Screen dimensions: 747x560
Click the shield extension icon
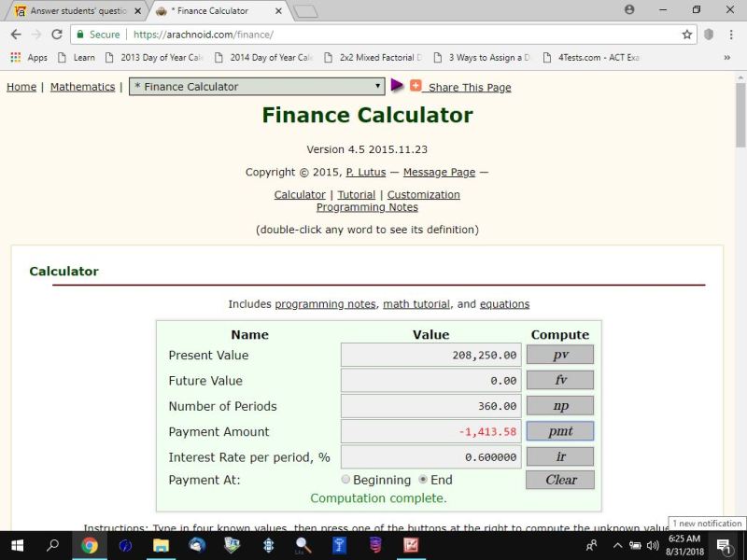click(x=709, y=35)
